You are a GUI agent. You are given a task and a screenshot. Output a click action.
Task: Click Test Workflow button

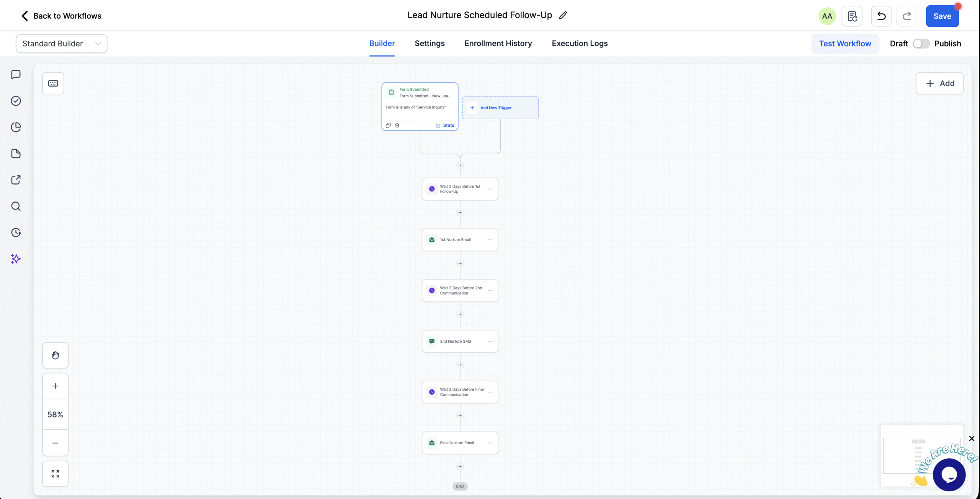(x=845, y=44)
